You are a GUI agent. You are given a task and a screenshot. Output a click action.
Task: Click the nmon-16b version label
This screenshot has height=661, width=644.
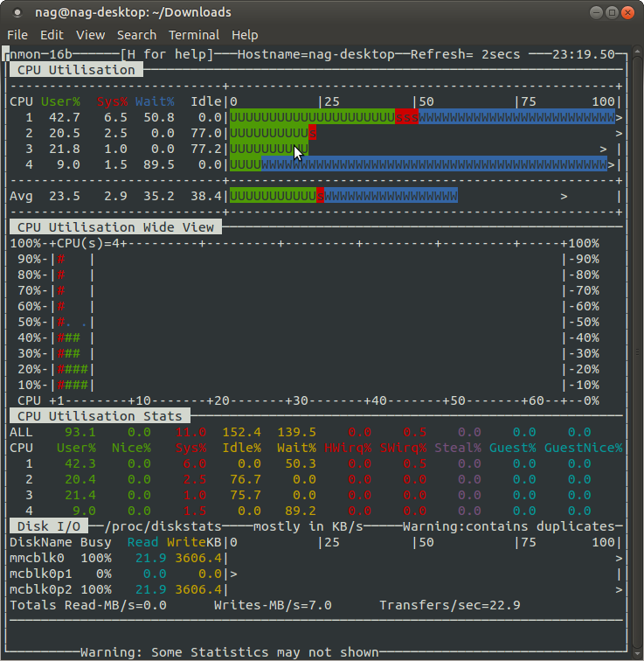[41, 54]
